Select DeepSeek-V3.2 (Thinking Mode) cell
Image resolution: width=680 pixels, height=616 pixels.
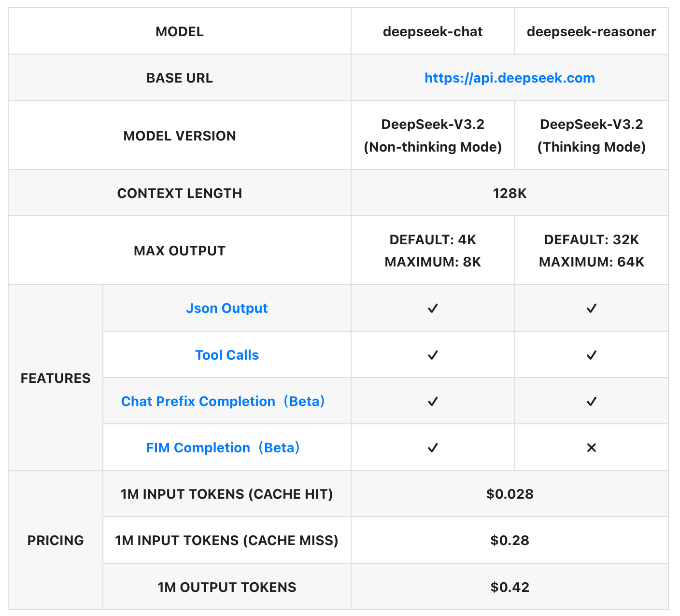[592, 136]
